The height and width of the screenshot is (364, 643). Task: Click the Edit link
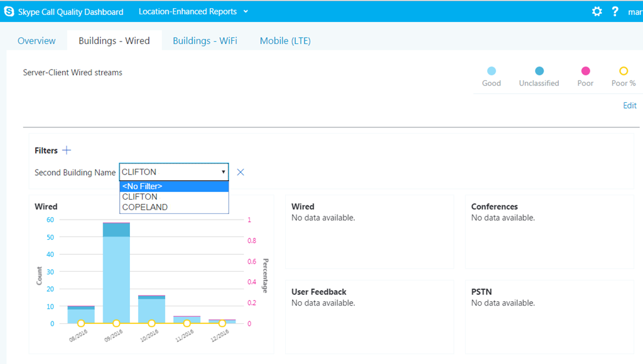(x=629, y=105)
